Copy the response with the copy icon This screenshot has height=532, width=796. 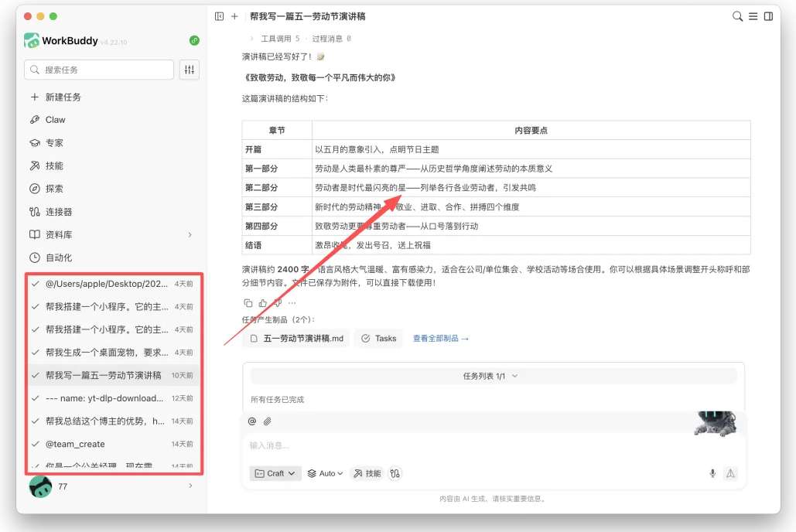point(248,303)
